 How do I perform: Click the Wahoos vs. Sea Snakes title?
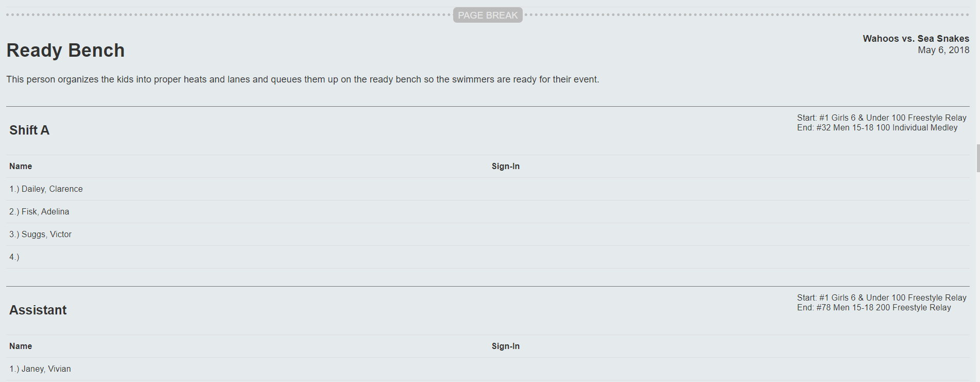click(916, 39)
